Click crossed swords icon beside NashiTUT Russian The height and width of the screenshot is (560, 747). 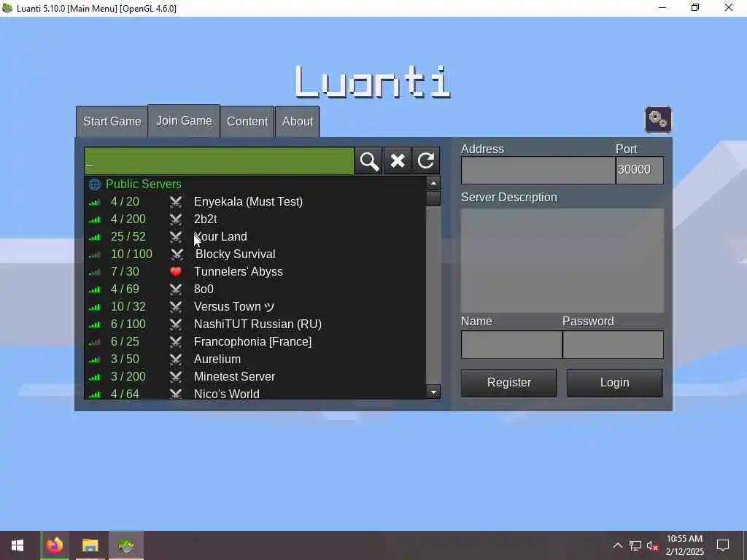(176, 324)
